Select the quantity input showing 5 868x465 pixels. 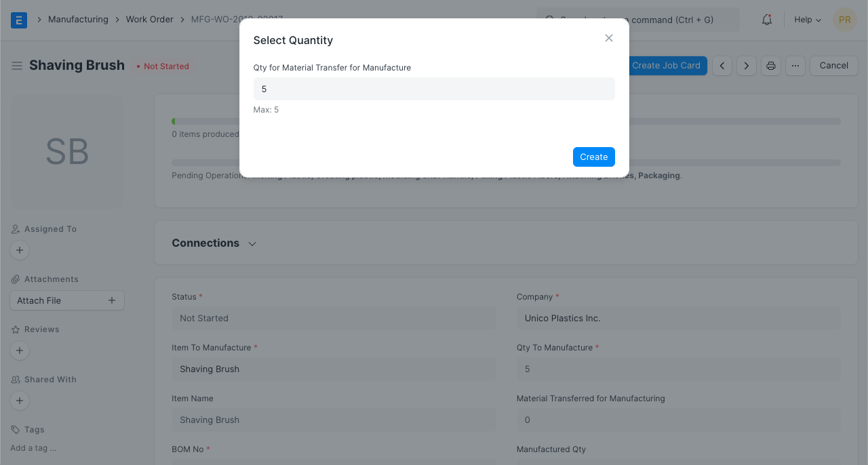coord(434,89)
